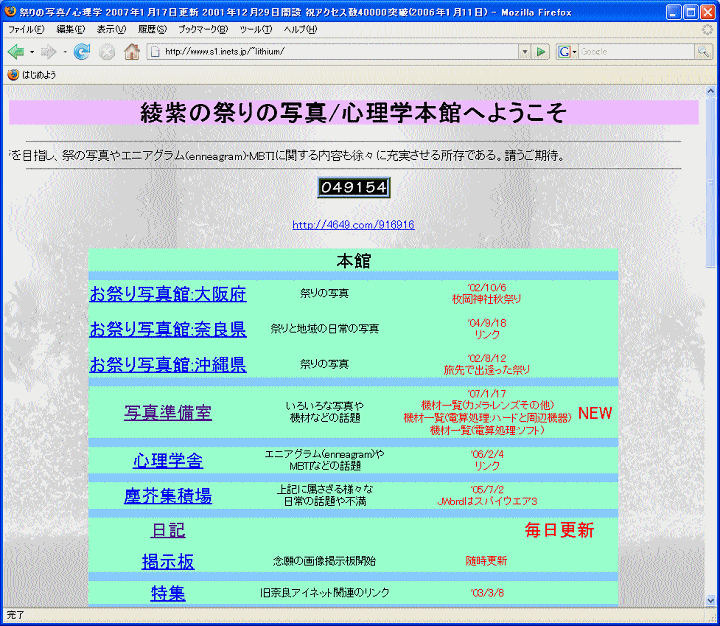Viewport: 720px width, 626px height.
Task: Click the 049154 access counter image
Action: point(353,188)
